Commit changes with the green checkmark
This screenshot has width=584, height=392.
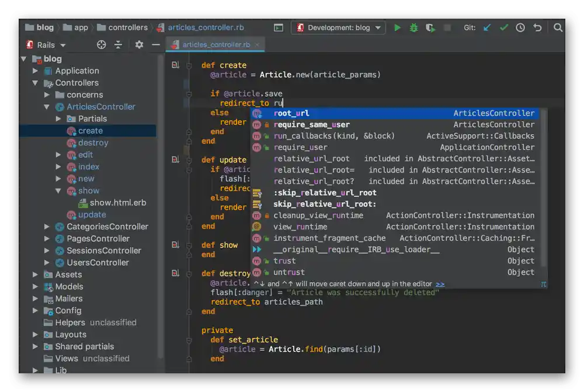503,27
